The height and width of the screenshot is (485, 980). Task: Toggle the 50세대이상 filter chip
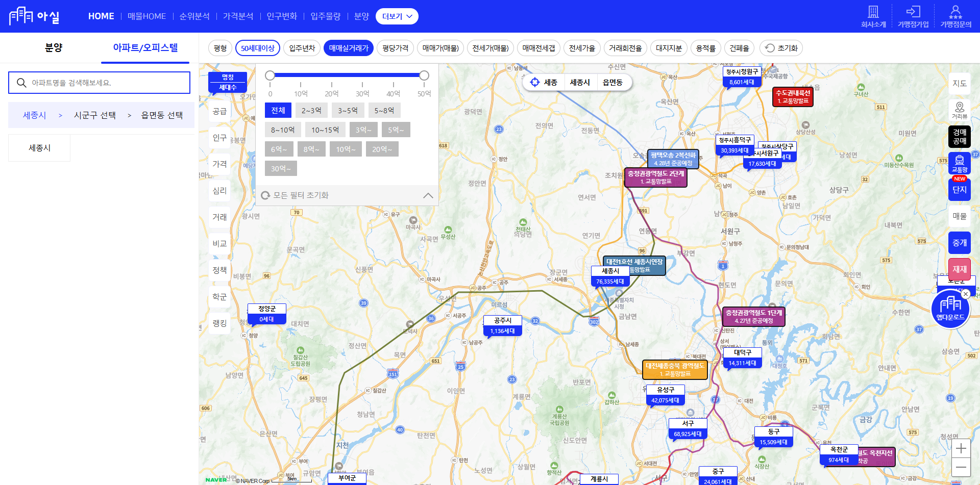click(258, 48)
